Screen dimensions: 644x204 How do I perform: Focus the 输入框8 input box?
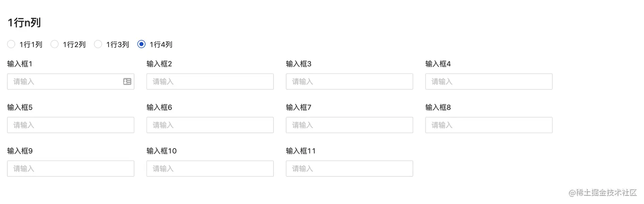[489, 125]
